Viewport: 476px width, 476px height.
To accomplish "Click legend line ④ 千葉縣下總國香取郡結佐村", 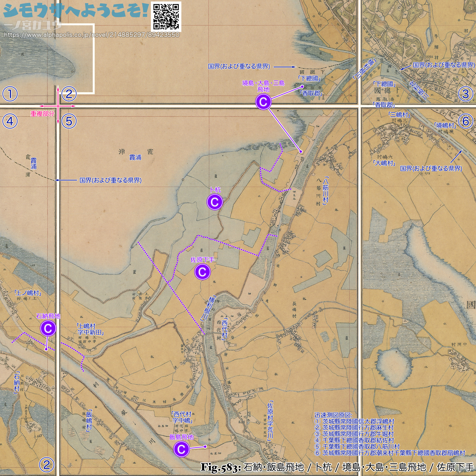I will [354, 440].
